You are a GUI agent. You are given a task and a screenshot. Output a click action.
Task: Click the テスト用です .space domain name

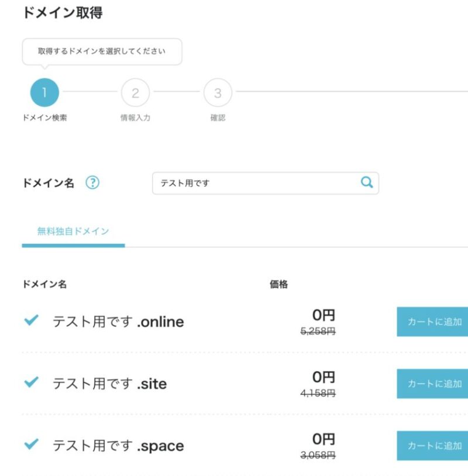click(118, 446)
